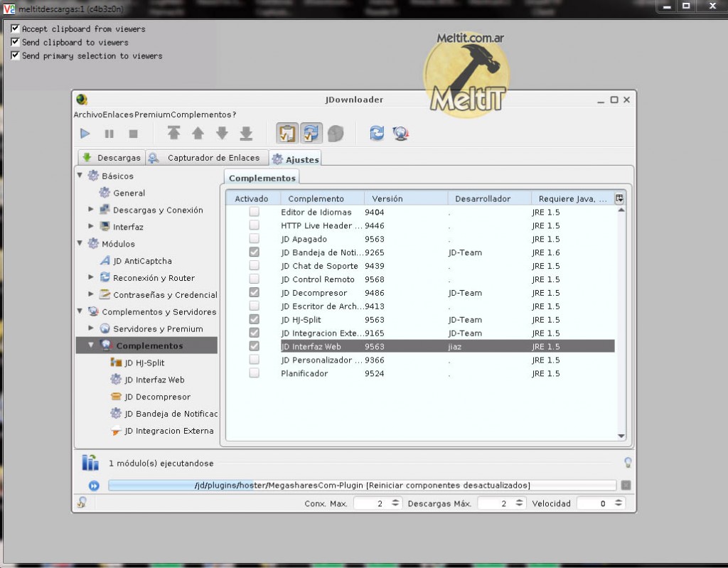
Task: Click the lightbulb icon in the status row
Action: [x=628, y=462]
